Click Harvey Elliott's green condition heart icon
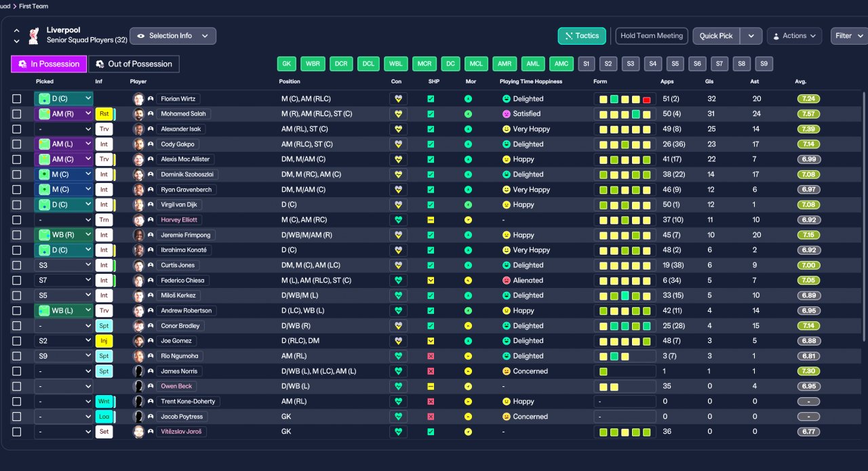The image size is (868, 471). (398, 220)
